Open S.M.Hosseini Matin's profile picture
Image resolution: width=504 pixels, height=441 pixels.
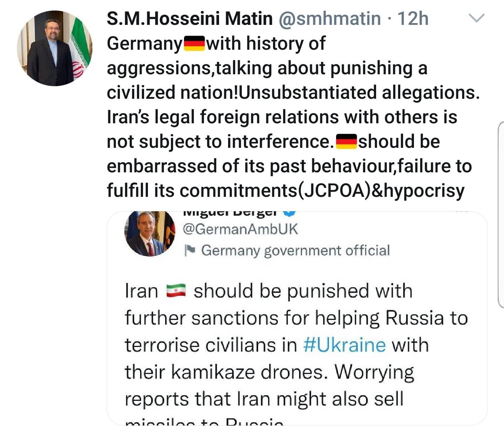click(55, 48)
